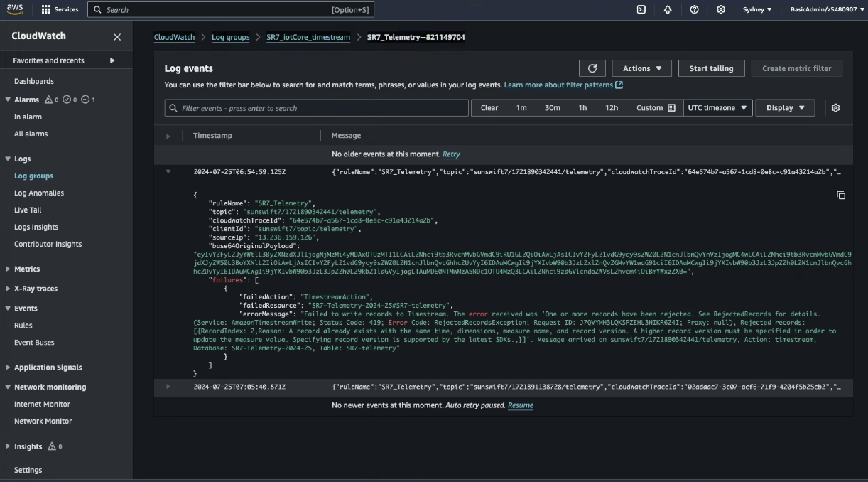Open Logs Insights in the sidebar

click(36, 227)
